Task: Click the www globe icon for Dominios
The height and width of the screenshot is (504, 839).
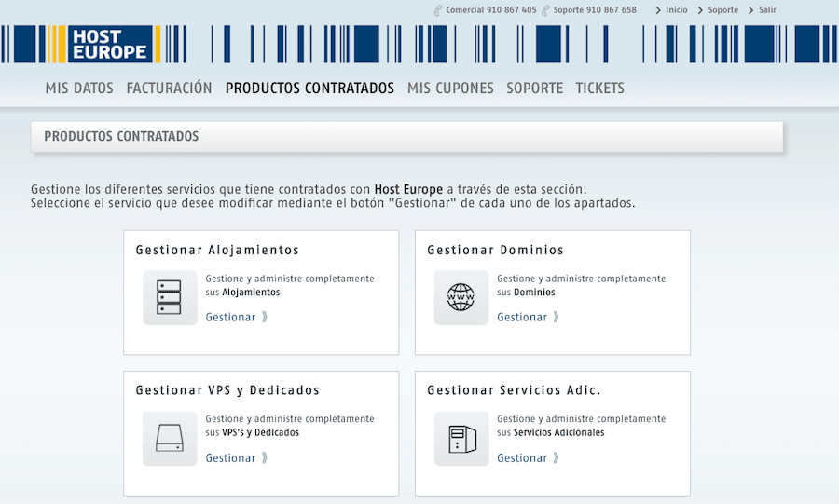Action: click(x=461, y=298)
